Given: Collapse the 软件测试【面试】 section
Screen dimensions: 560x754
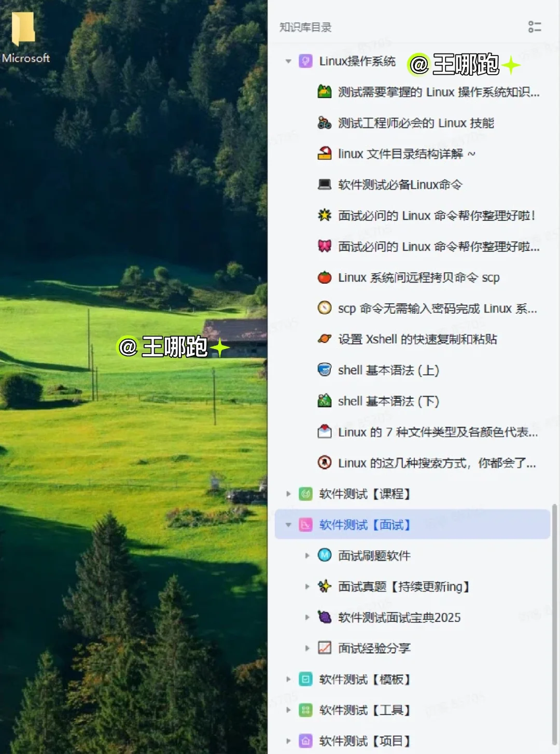Looking at the screenshot, I should [x=288, y=525].
